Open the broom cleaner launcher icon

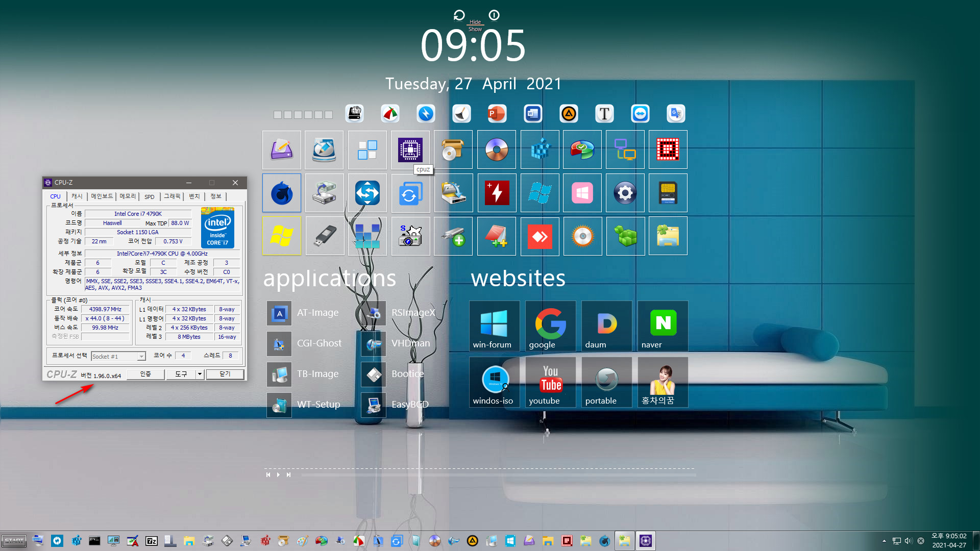[461, 113]
